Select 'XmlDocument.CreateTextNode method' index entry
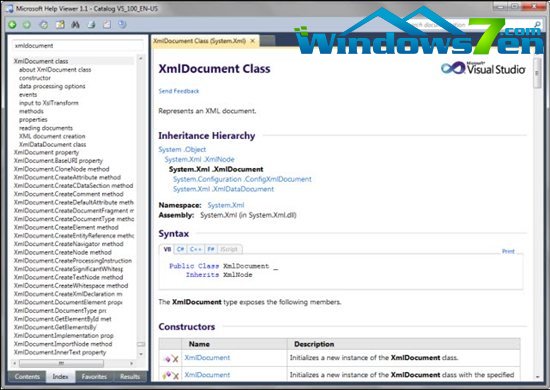This screenshot has height=390, width=550. (68, 277)
